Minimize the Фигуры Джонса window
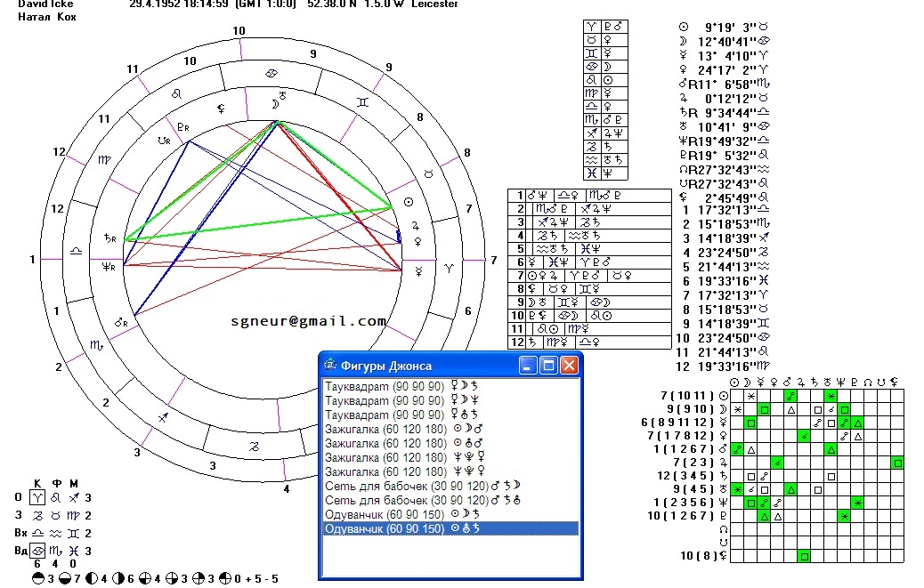The image size is (924, 588). click(x=529, y=366)
